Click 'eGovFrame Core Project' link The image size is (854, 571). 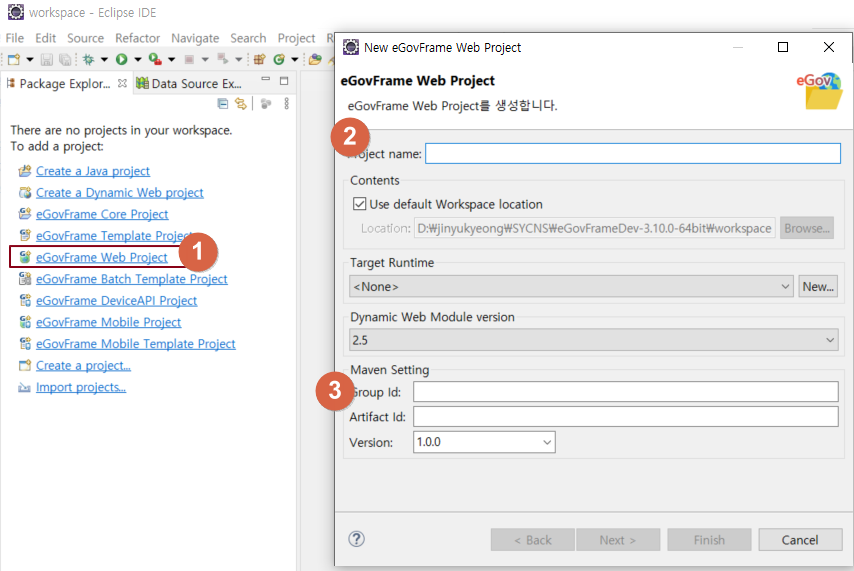coord(102,214)
